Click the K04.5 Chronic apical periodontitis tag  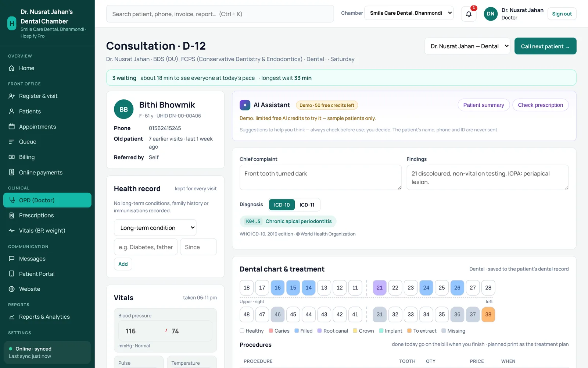point(288,221)
